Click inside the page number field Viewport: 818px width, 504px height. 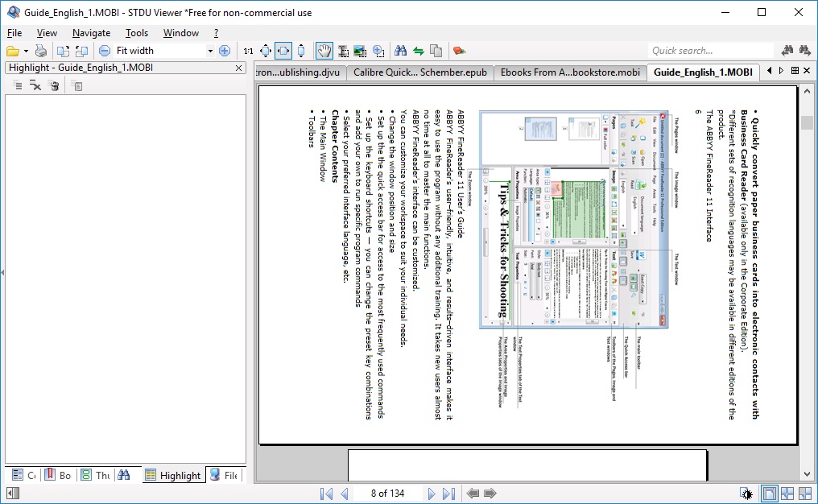[386, 493]
